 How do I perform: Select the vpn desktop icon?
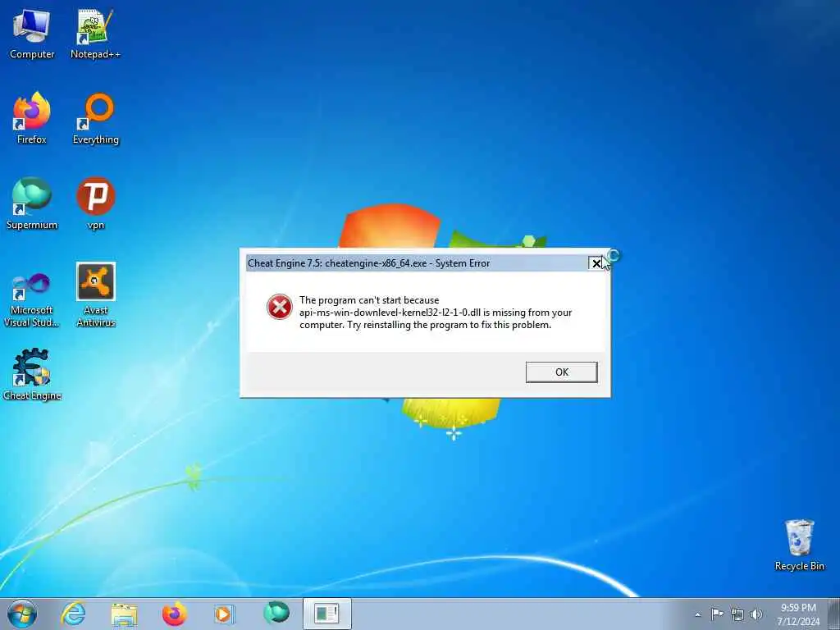(x=95, y=203)
